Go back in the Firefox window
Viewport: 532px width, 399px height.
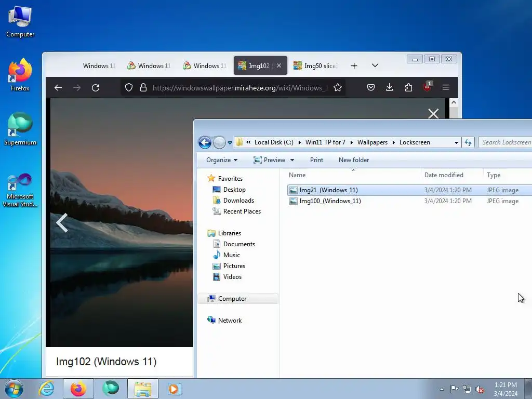[58, 87]
